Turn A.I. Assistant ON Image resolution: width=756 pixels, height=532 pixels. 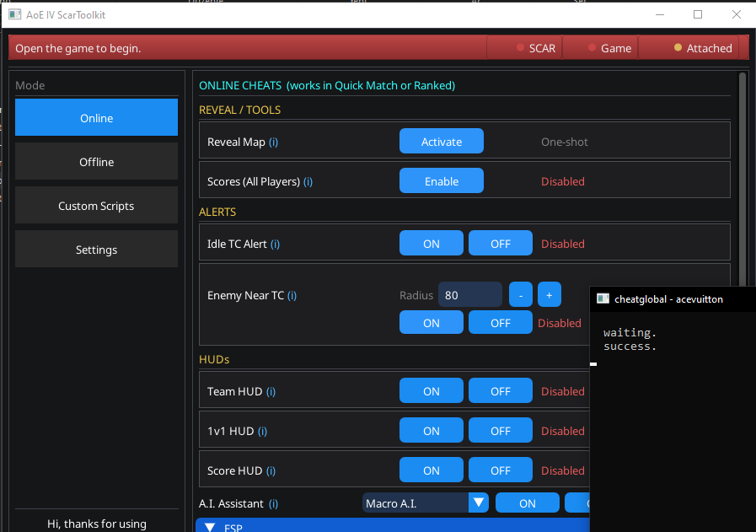(527, 502)
